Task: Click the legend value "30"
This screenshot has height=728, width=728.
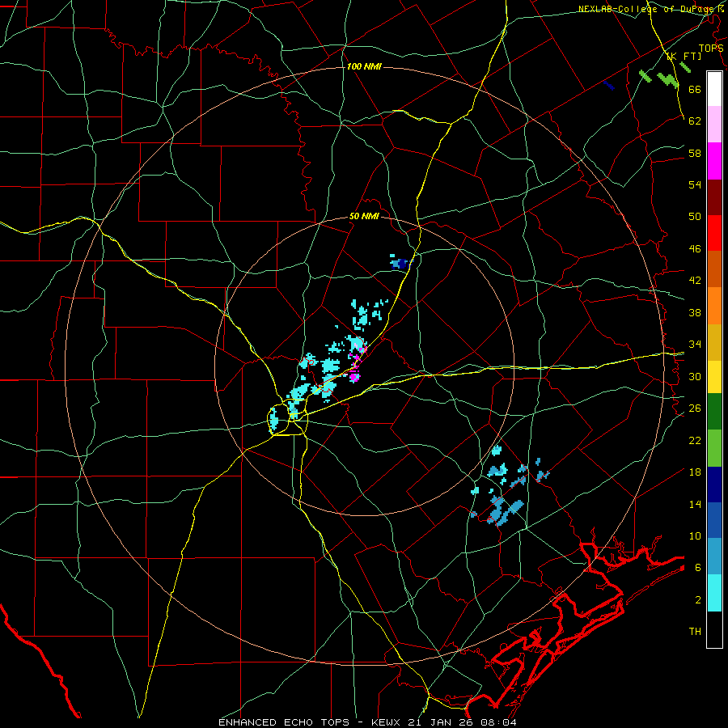Action: tap(695, 376)
